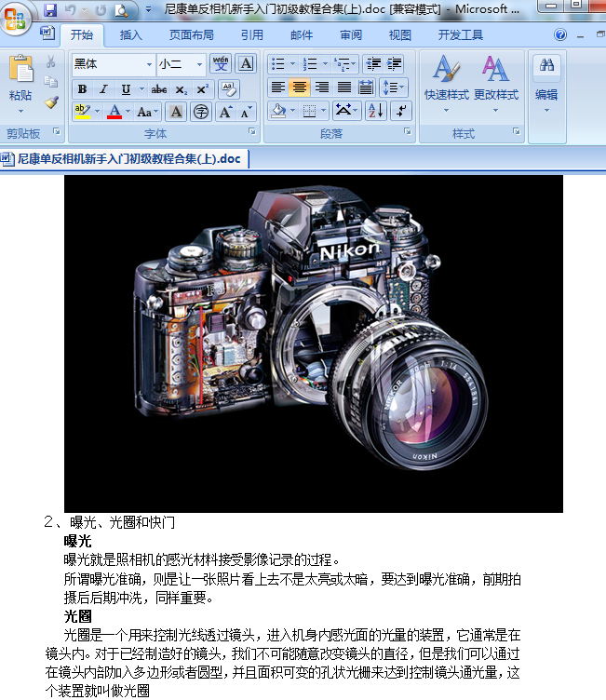Click the blue help question mark icon
606x700 pixels.
[560, 34]
